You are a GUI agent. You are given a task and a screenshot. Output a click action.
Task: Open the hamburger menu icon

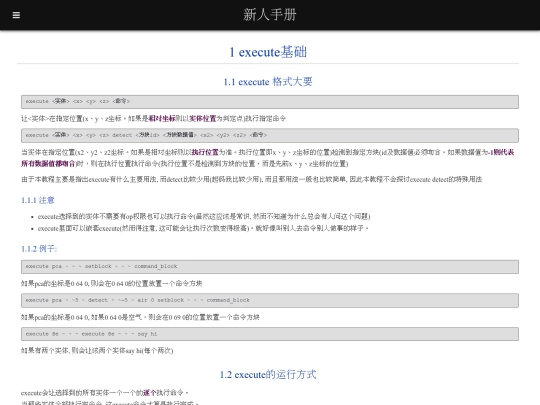(x=16, y=15)
